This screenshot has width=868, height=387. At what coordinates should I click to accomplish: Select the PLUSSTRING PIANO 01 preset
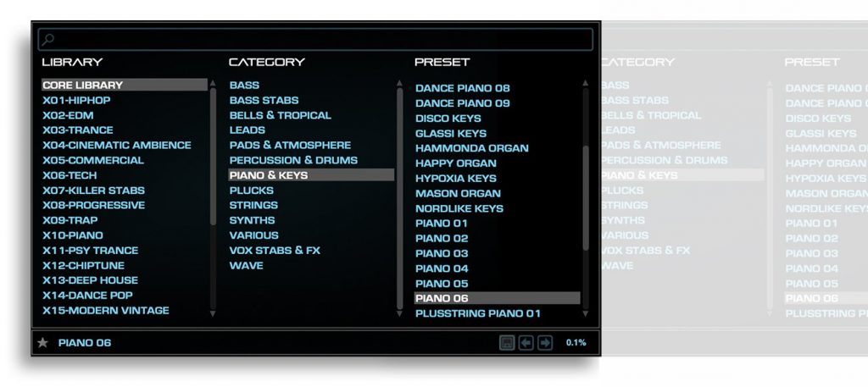(477, 313)
